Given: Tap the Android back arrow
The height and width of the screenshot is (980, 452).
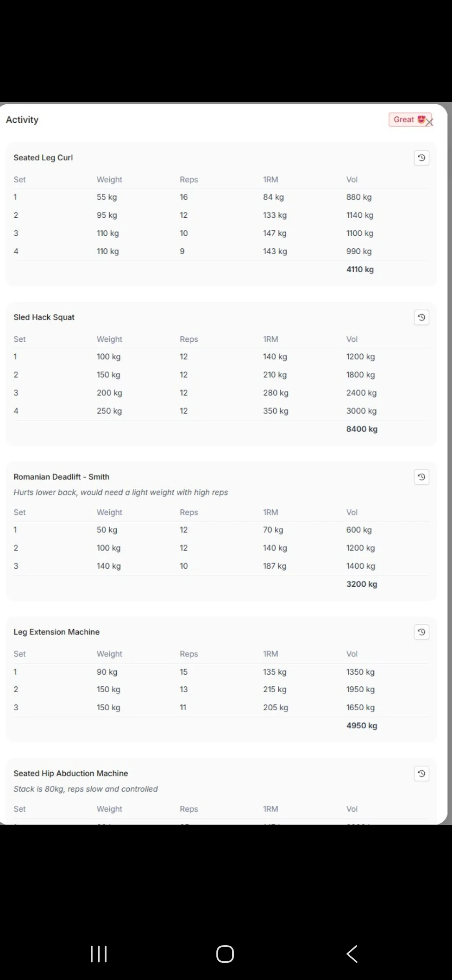Looking at the screenshot, I should [352, 954].
